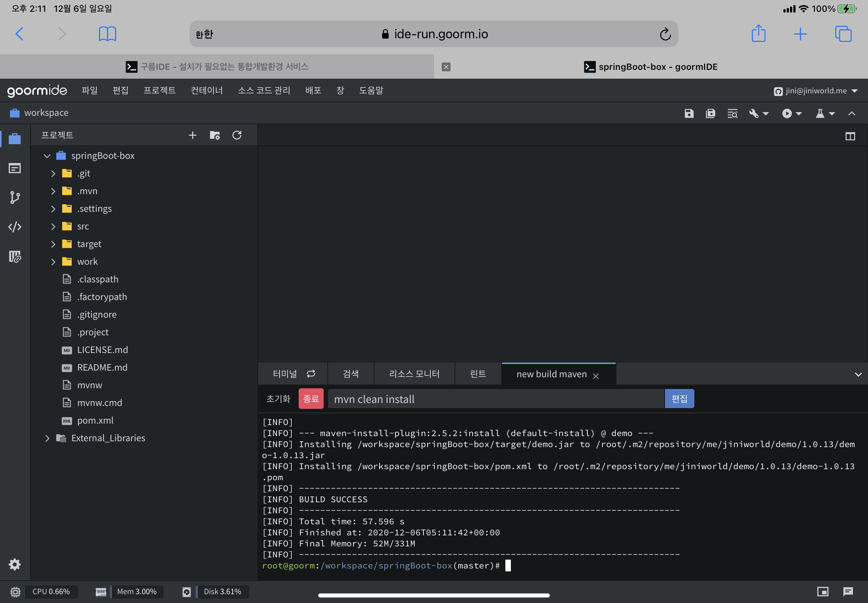Reload the page in address bar

[x=665, y=35]
